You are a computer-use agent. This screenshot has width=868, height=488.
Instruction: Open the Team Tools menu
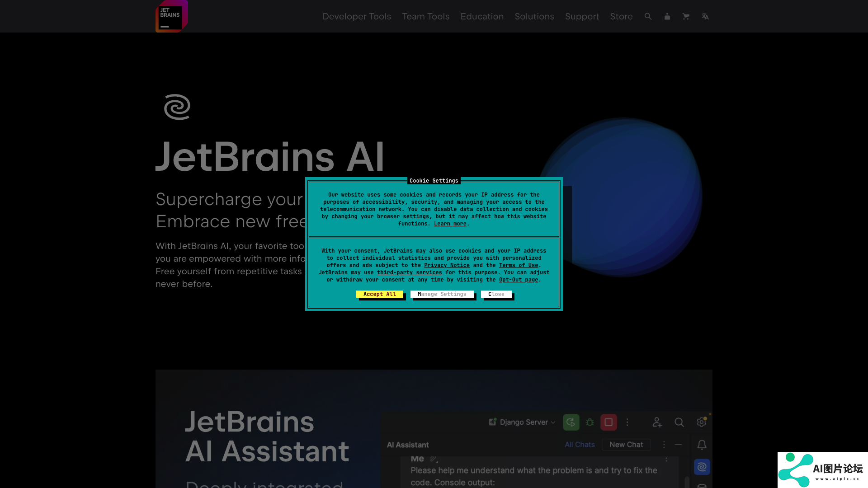[x=425, y=16]
